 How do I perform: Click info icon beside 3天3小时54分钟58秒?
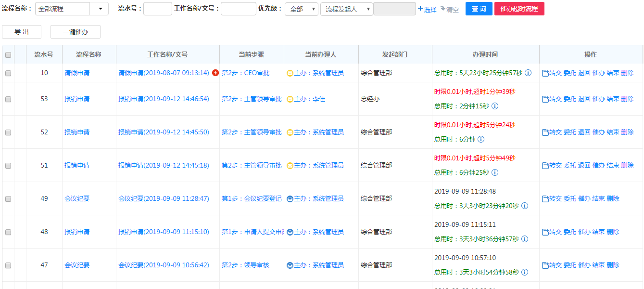click(x=524, y=273)
